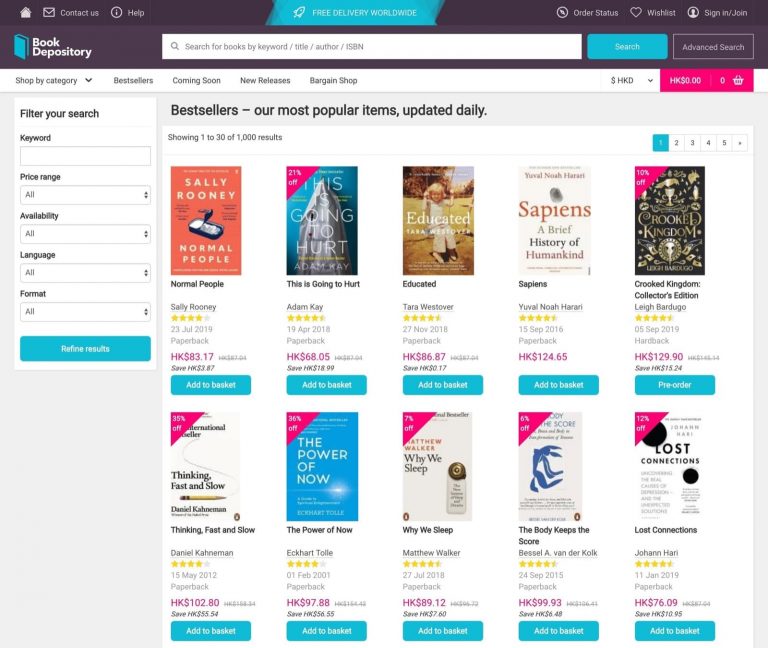
Task: Open Advanced Search
Action: point(713,47)
